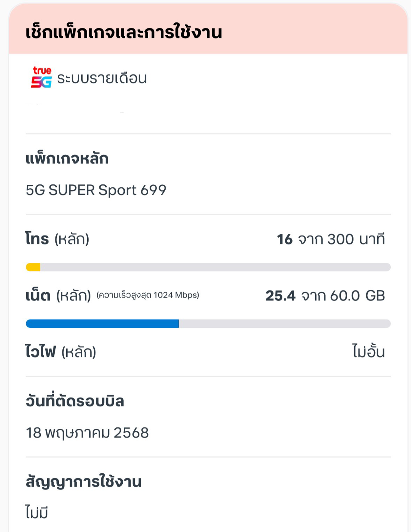
Task: Select the 18 พฤษภาคม 2568 billing date
Action: pos(87,433)
